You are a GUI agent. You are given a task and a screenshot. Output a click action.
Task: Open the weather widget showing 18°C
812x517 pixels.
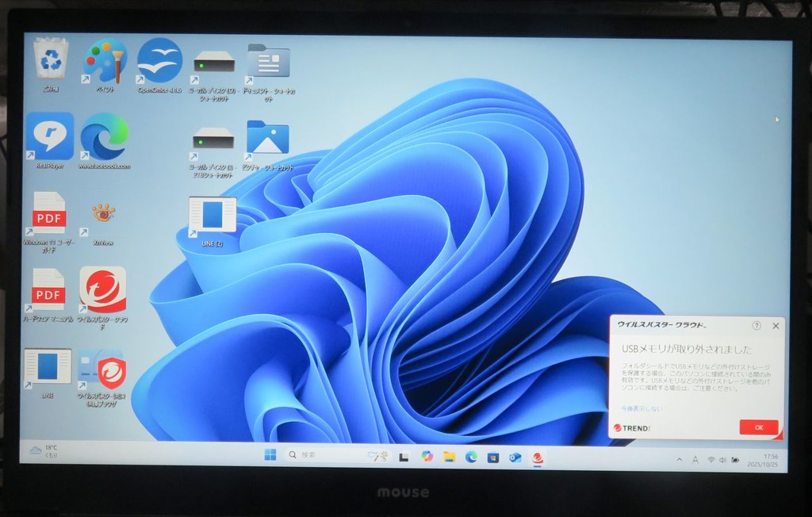(44, 451)
